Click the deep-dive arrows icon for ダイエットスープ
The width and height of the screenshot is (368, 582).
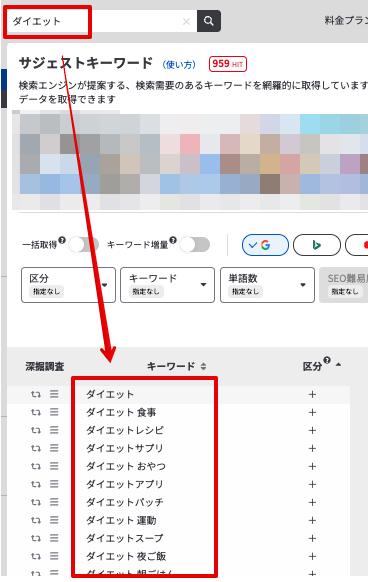tap(36, 538)
